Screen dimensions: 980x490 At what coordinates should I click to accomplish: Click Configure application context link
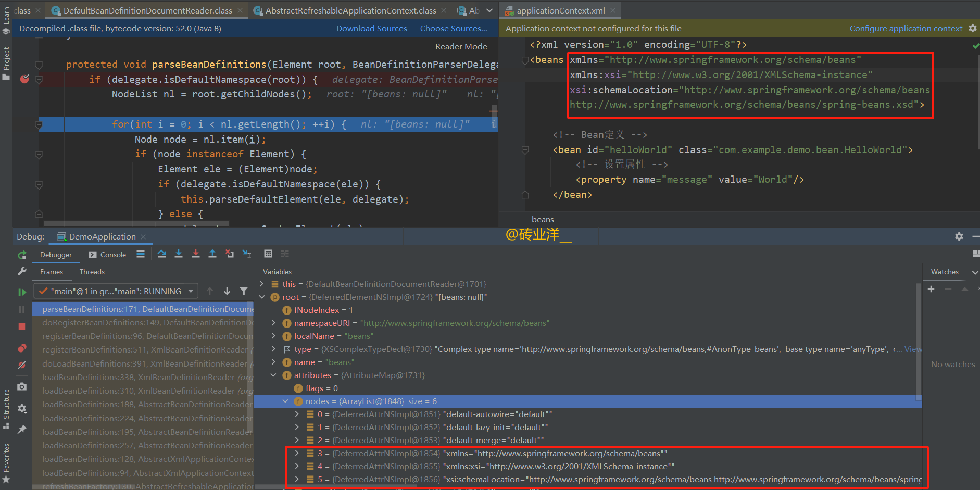[906, 29]
